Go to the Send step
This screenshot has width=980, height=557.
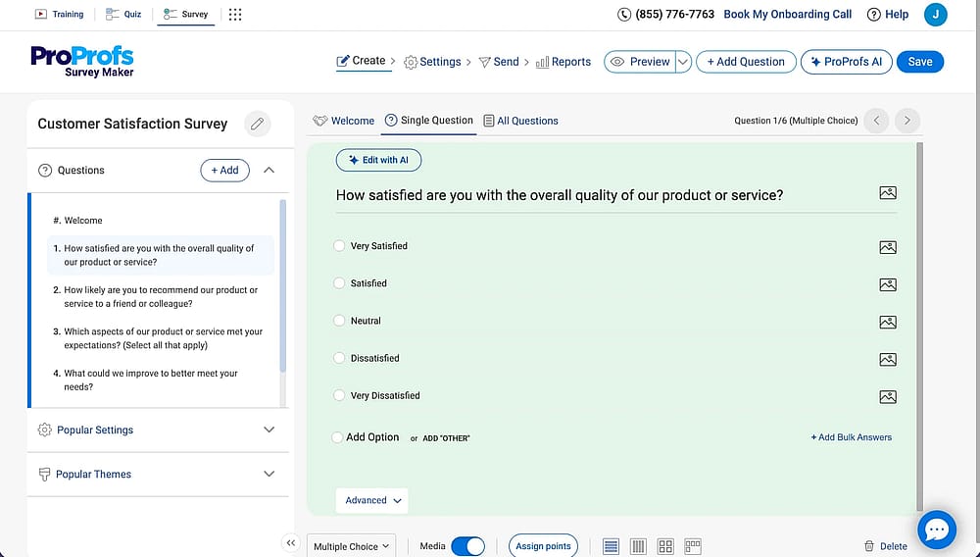[499, 62]
